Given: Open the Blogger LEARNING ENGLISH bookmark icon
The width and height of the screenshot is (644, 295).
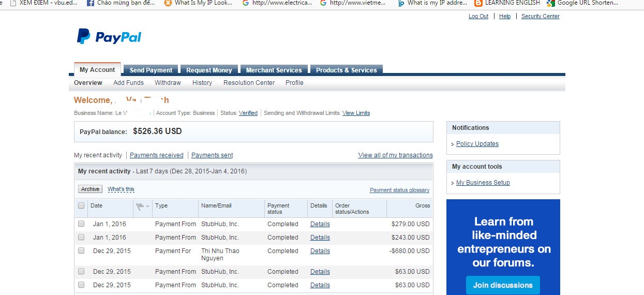Looking at the screenshot, I should pyautogui.click(x=478, y=3).
